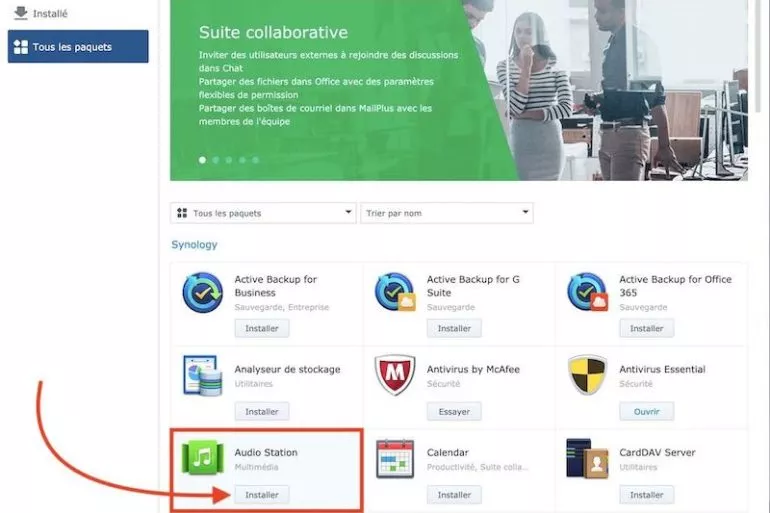Open the Tous les paquets filter dropdown
This screenshot has height=513, width=770.
(x=263, y=213)
